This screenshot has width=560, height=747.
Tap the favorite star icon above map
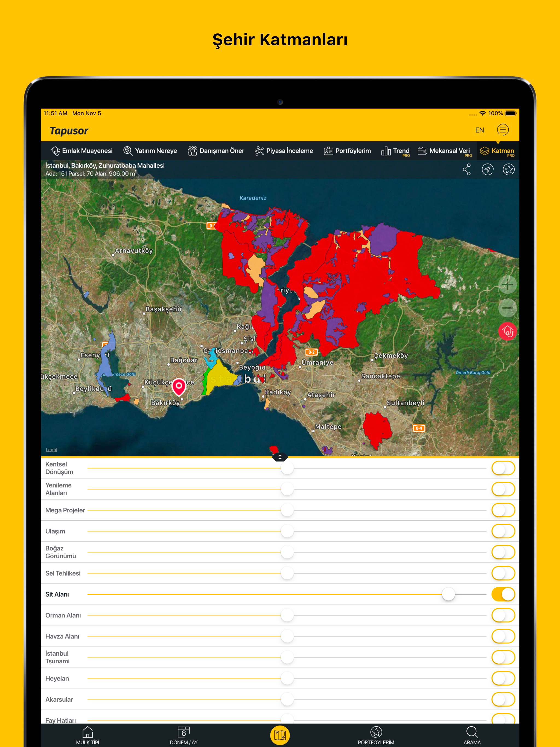(x=508, y=170)
